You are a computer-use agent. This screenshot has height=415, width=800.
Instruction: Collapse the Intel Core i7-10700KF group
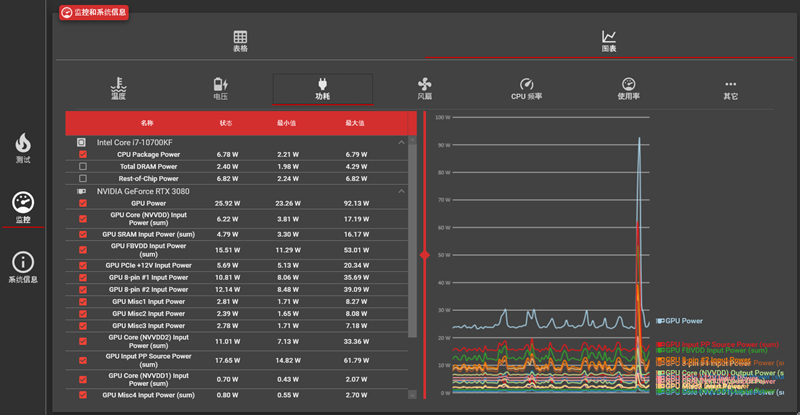tap(401, 143)
